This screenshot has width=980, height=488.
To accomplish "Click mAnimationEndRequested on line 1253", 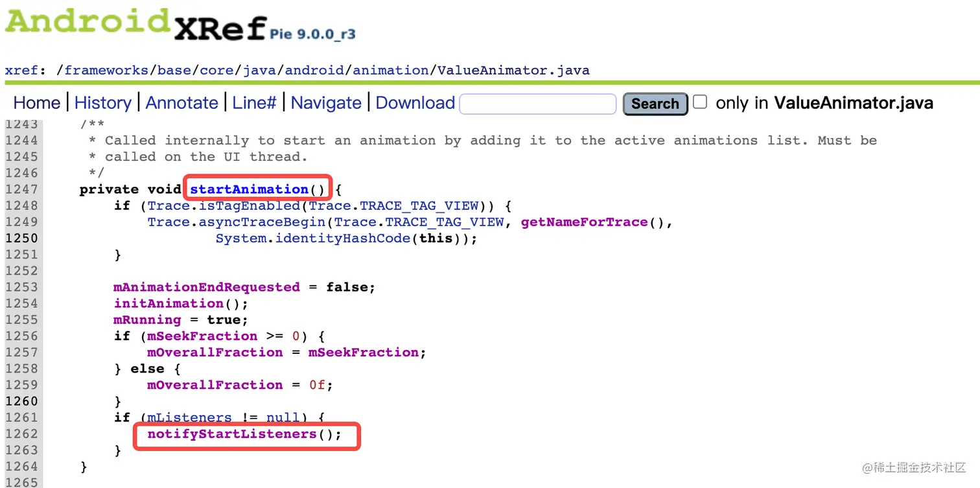I will coord(207,287).
